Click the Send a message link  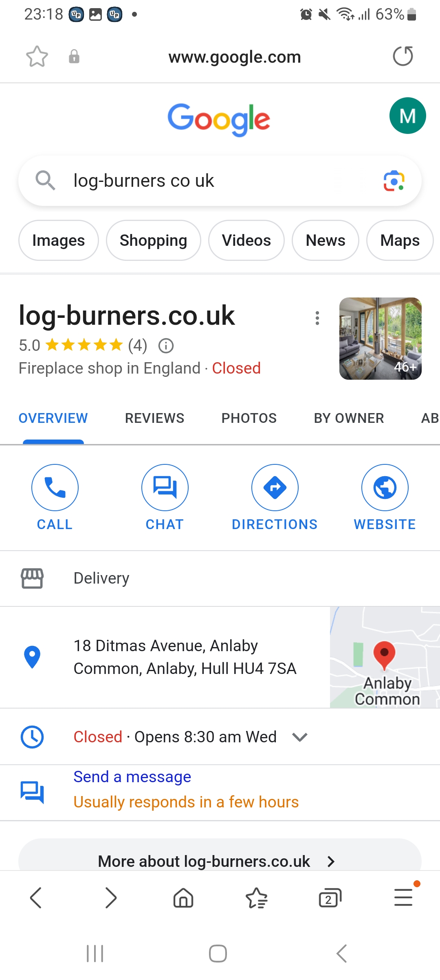point(132,777)
